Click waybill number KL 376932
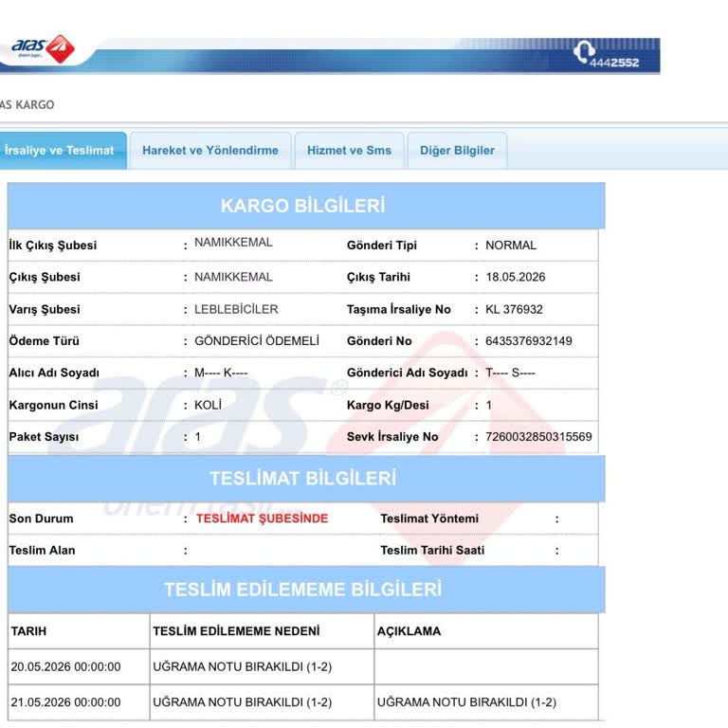 coord(514,309)
